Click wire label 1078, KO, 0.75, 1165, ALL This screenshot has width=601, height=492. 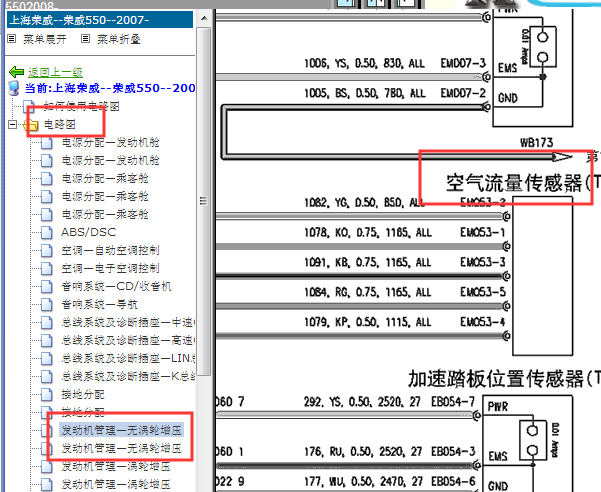pyautogui.click(x=368, y=233)
